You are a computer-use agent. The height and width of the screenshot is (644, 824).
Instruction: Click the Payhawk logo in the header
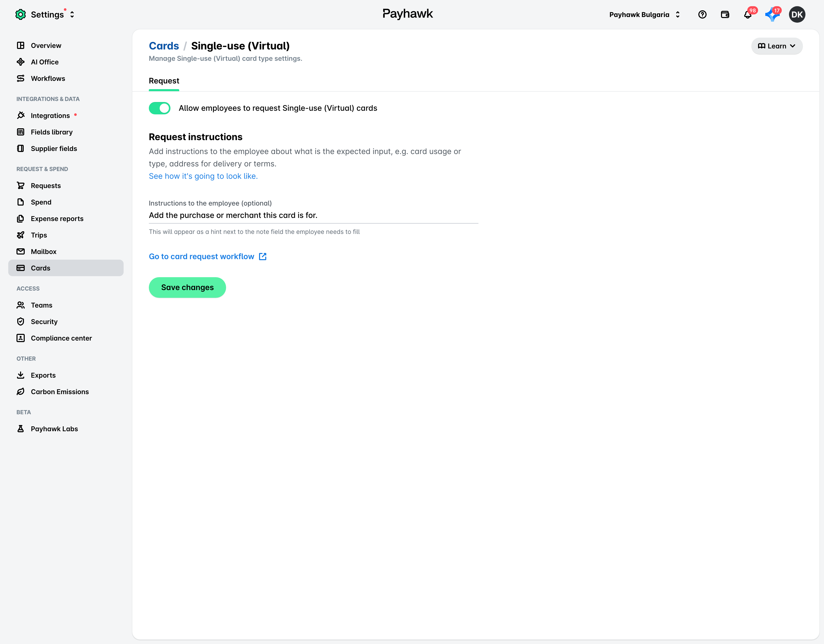[x=407, y=14]
